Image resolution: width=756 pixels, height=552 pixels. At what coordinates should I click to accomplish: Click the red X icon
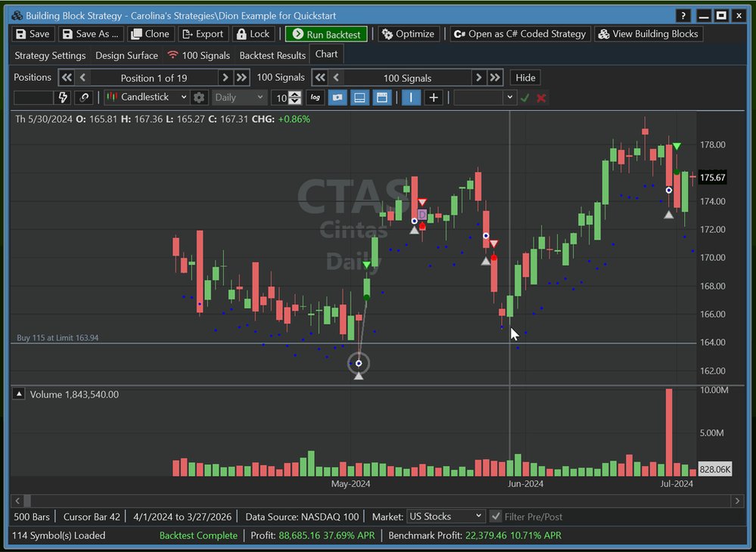click(541, 98)
